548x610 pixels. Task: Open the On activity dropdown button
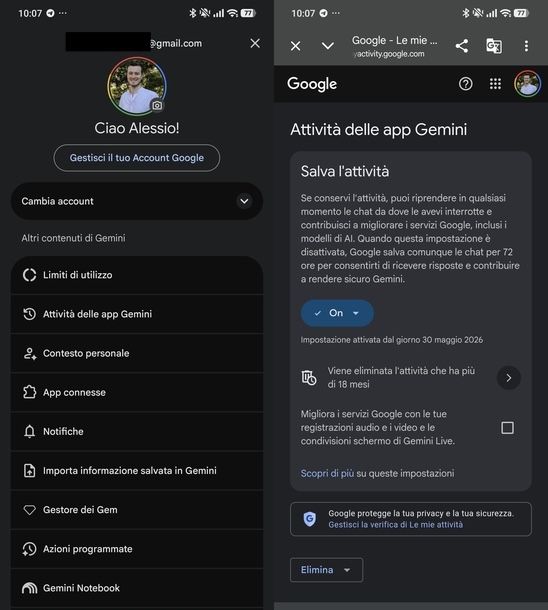click(x=337, y=313)
